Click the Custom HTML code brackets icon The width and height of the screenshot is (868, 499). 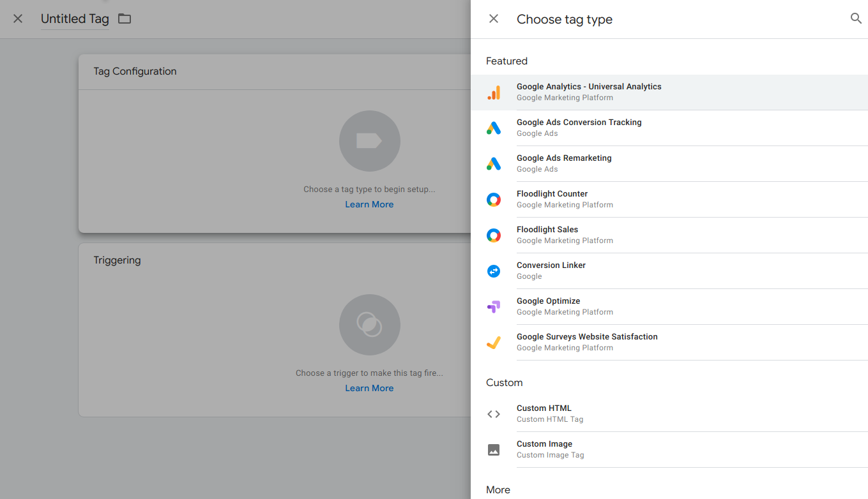[x=494, y=414]
